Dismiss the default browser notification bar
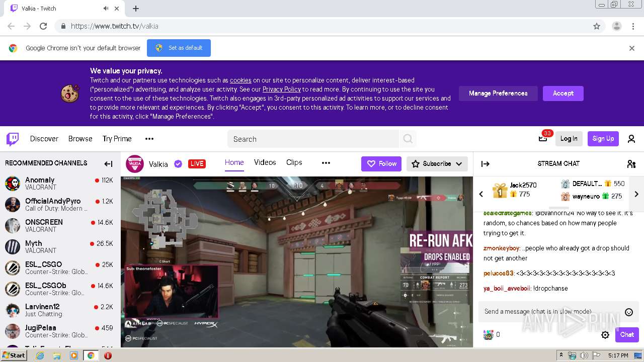 pos(632,48)
